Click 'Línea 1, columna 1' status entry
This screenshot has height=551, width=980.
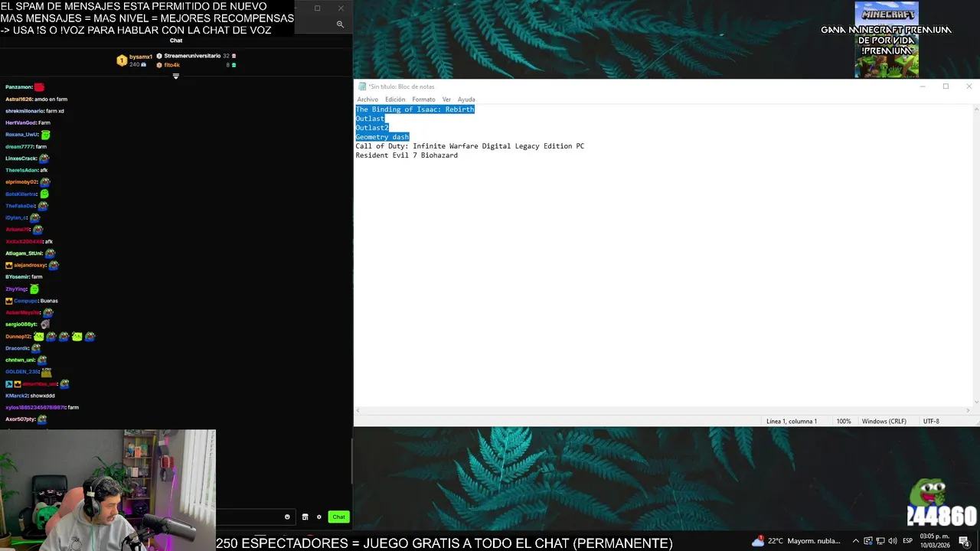792,422
